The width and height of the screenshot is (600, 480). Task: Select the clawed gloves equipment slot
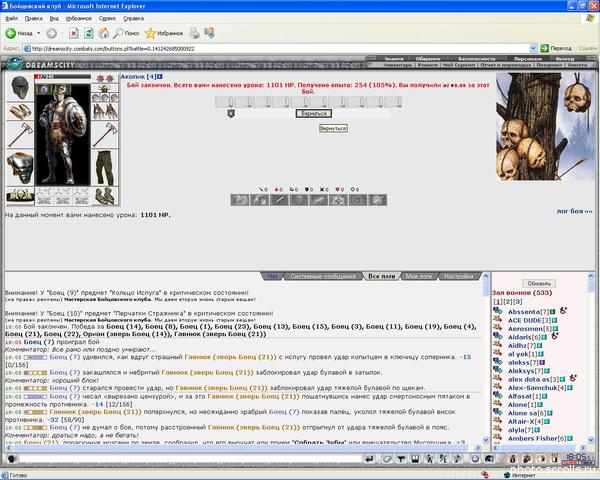pyautogui.click(x=105, y=111)
